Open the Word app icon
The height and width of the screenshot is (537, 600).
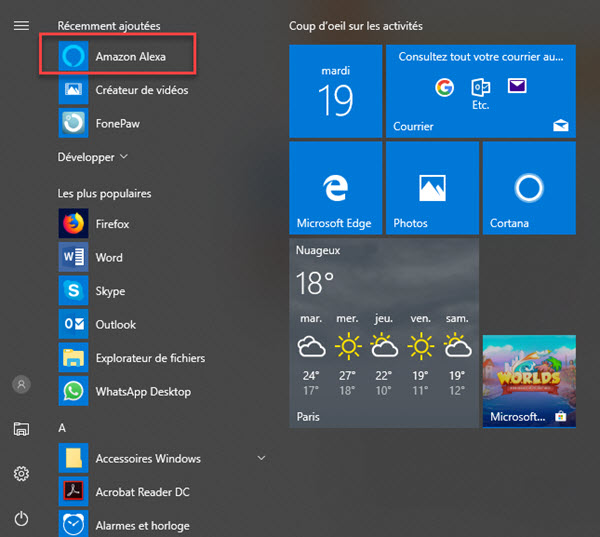[x=73, y=257]
